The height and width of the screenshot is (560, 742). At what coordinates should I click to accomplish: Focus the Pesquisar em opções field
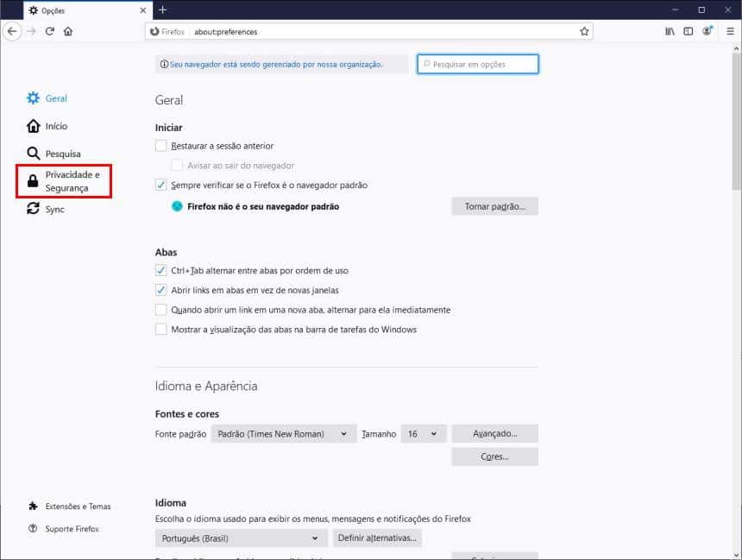(x=478, y=64)
